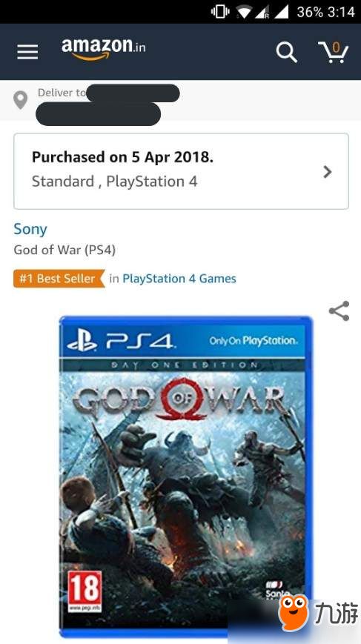
Task: Tap the Standard, PlayStation 4 variant text
Action: (115, 181)
